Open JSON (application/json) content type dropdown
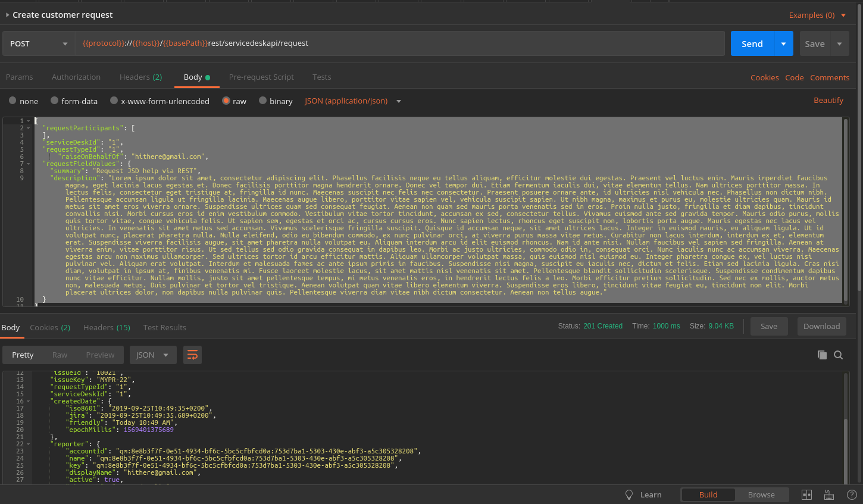This screenshot has width=863, height=504. (x=353, y=101)
